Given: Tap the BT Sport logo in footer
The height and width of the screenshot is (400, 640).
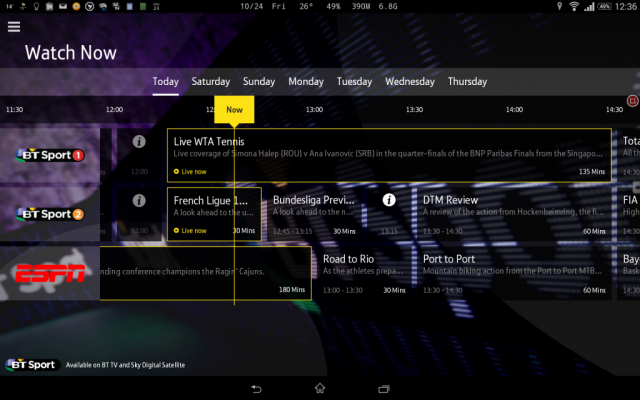Looking at the screenshot, I should click(33, 365).
